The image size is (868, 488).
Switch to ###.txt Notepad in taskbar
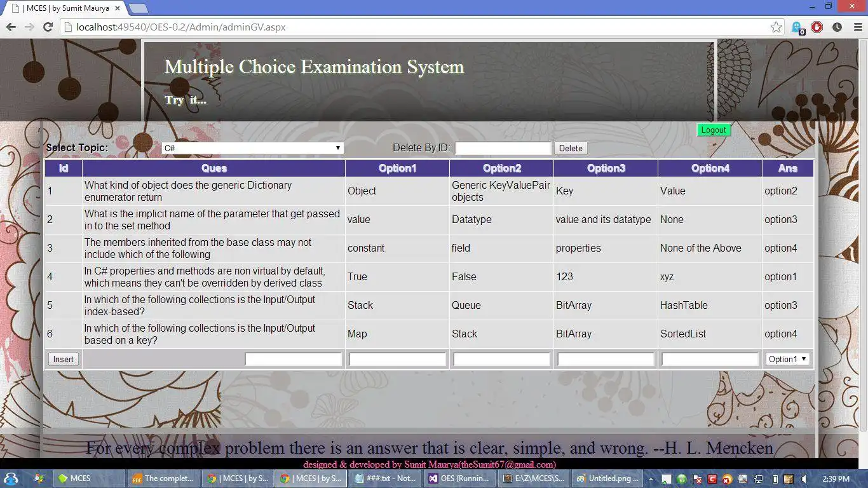click(386, 478)
